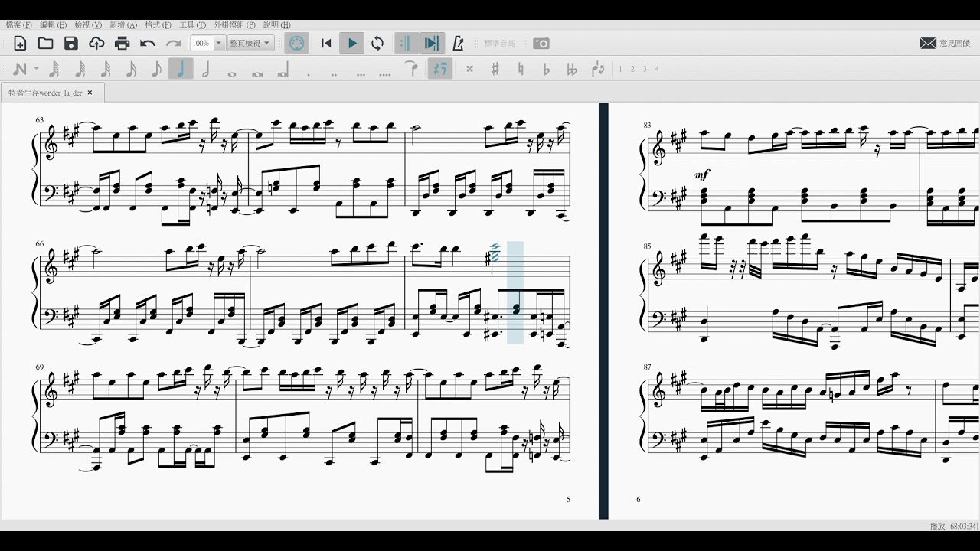Expand the note input mode dropdown arrow
Image resolution: width=980 pixels, height=551 pixels.
(x=36, y=69)
